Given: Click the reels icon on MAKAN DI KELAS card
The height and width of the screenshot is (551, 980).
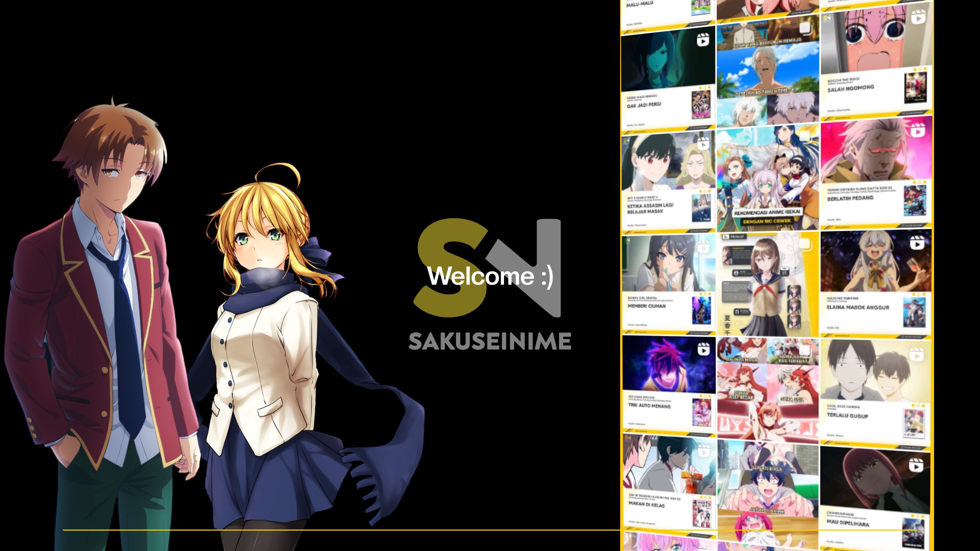Looking at the screenshot, I should (x=704, y=451).
